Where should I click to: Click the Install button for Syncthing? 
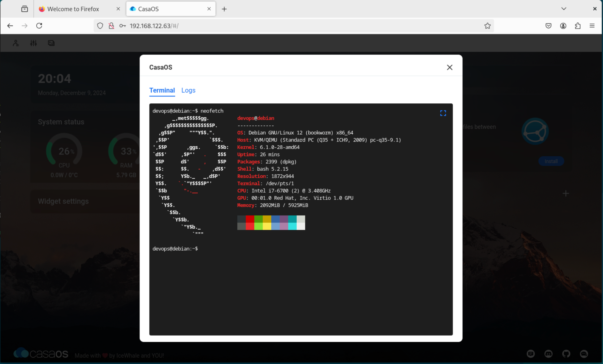(551, 161)
